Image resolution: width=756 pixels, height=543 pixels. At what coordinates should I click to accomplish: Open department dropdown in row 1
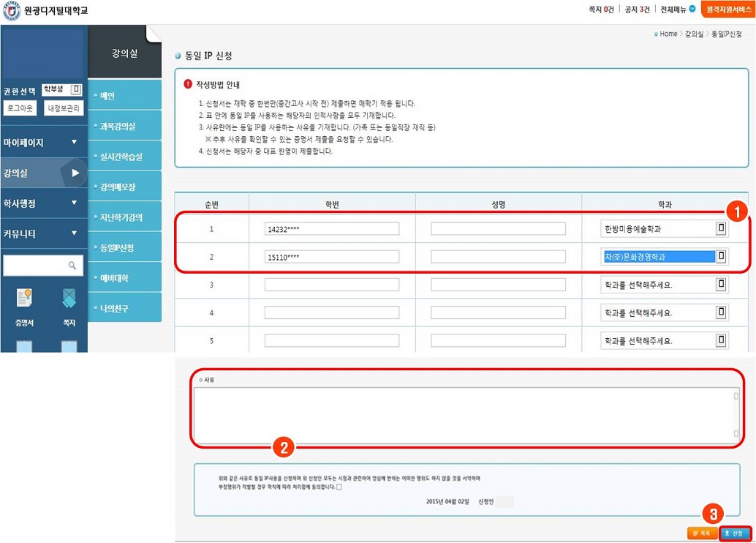pos(721,229)
